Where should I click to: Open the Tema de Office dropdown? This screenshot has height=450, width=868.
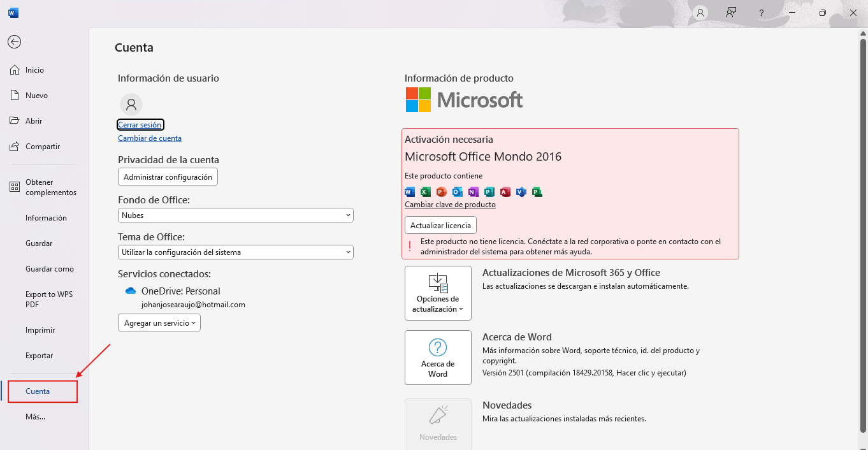point(236,252)
